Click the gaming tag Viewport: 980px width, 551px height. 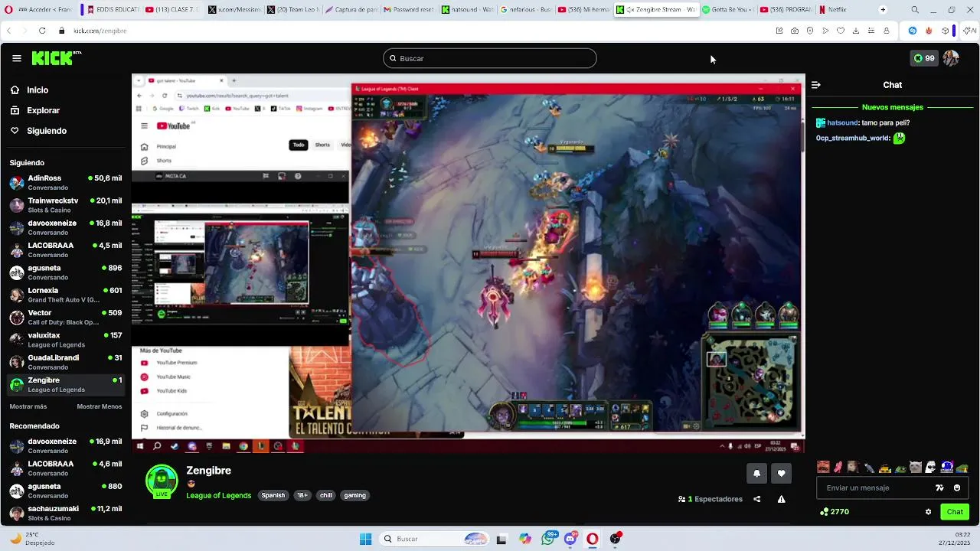coord(354,495)
